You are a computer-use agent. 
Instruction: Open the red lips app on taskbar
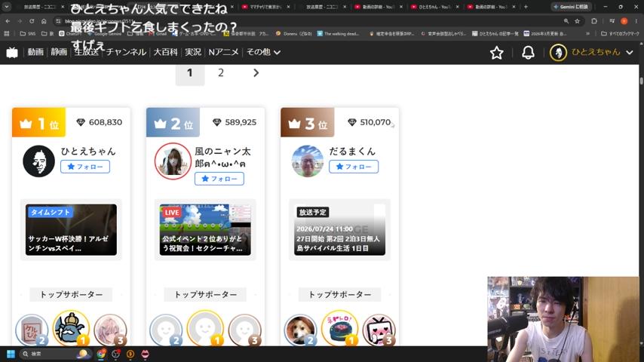146,354
